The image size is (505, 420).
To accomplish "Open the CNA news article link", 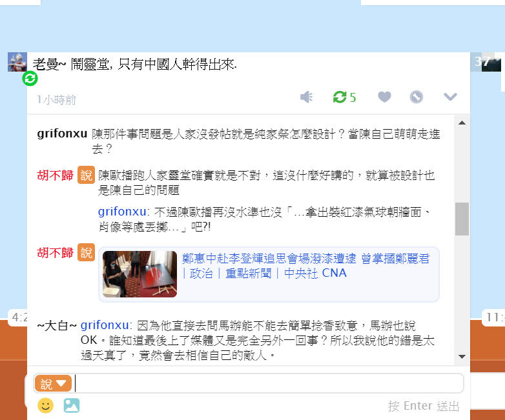I will coord(305,266).
